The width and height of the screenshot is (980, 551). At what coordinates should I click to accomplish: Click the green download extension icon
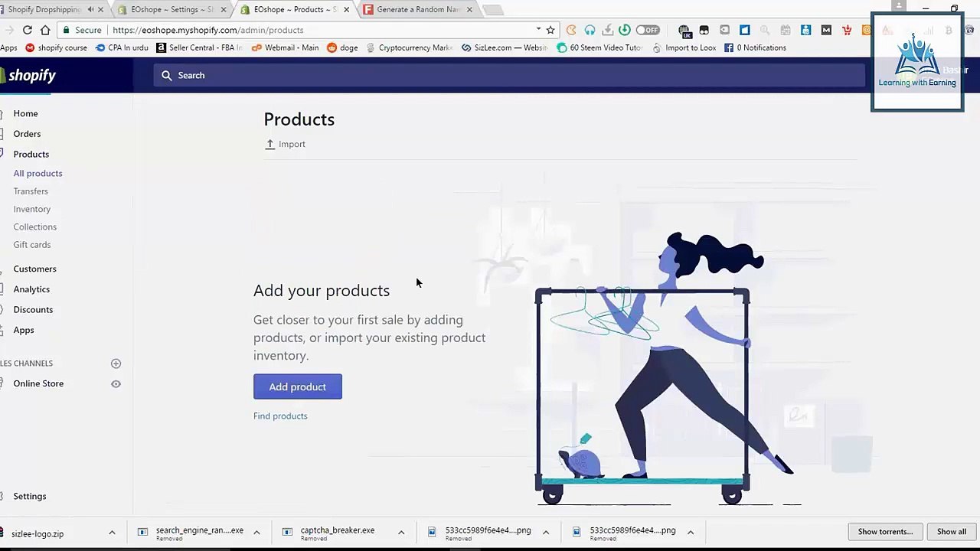pos(625,30)
